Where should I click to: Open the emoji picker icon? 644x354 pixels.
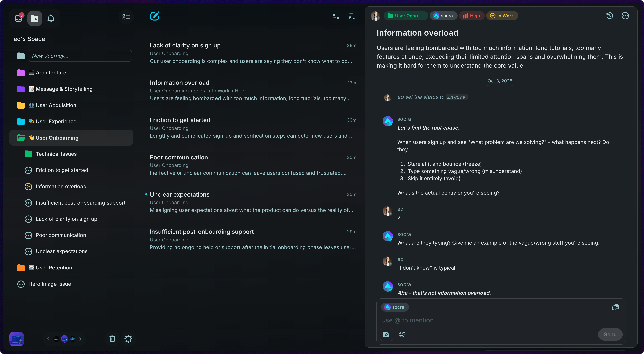(402, 334)
